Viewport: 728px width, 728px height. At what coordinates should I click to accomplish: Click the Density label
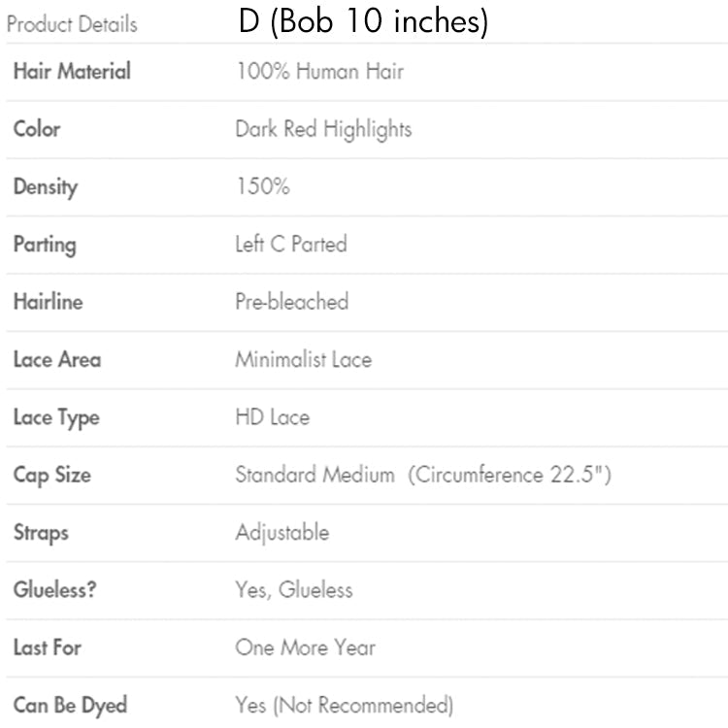coord(45,186)
